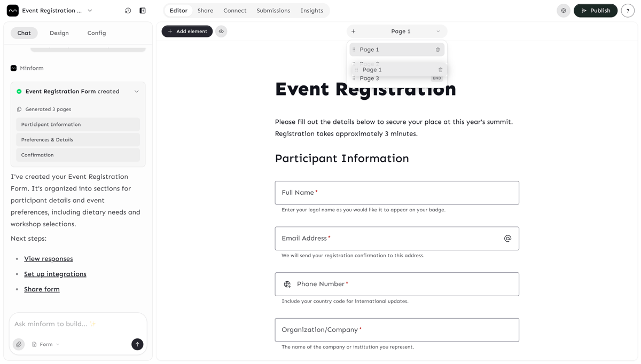Select Page 3 in page list
Screen dimensions: 641x364
point(370,79)
